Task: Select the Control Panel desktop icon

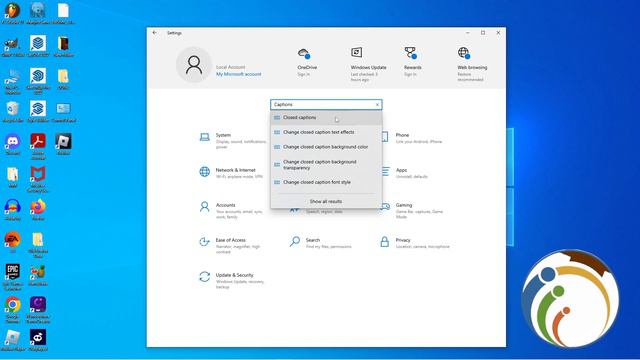Action: point(63,112)
